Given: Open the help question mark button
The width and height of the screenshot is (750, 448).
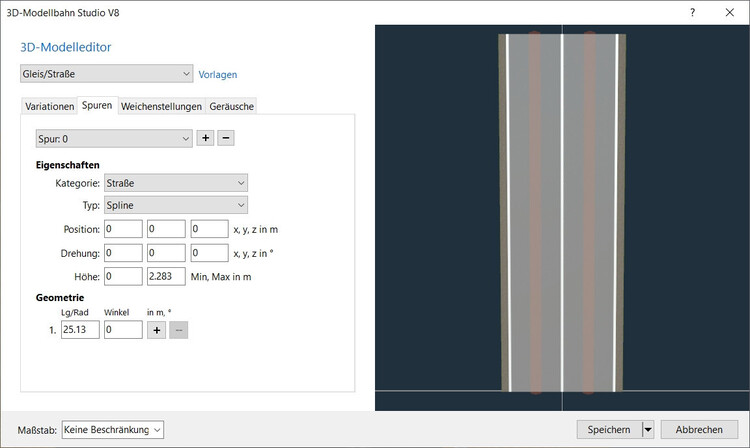Looking at the screenshot, I should tap(692, 12).
